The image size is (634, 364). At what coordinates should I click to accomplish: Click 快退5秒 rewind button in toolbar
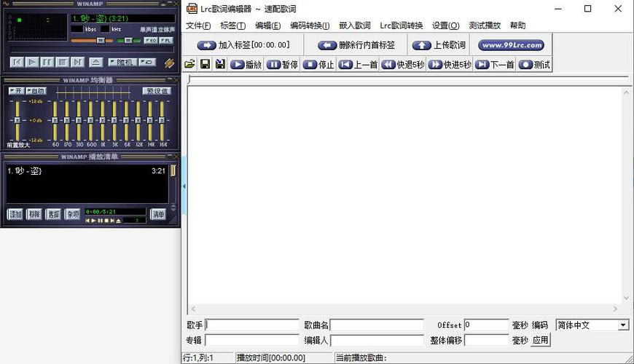[403, 64]
